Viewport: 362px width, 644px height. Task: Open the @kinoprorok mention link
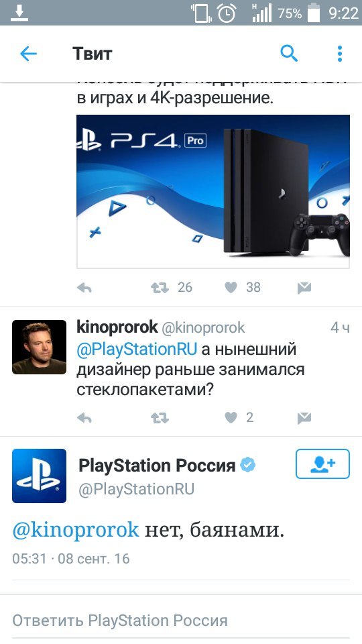(76, 530)
